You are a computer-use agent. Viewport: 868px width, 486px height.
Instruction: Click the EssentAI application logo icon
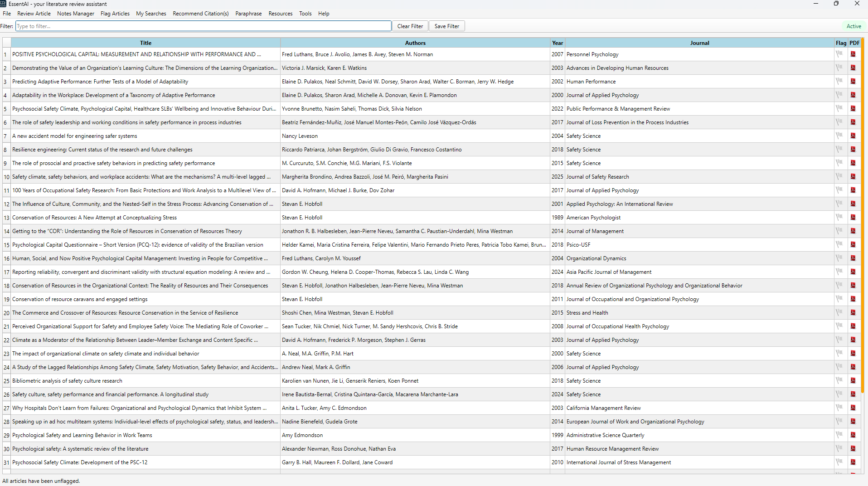[4, 4]
